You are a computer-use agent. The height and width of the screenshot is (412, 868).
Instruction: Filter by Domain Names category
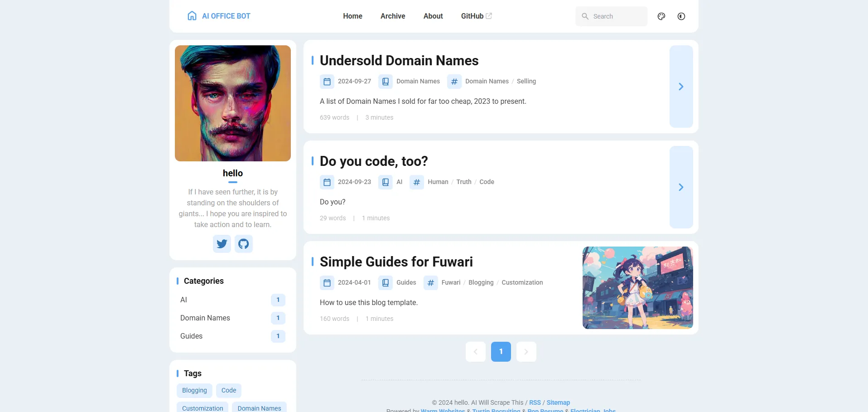coord(205,318)
